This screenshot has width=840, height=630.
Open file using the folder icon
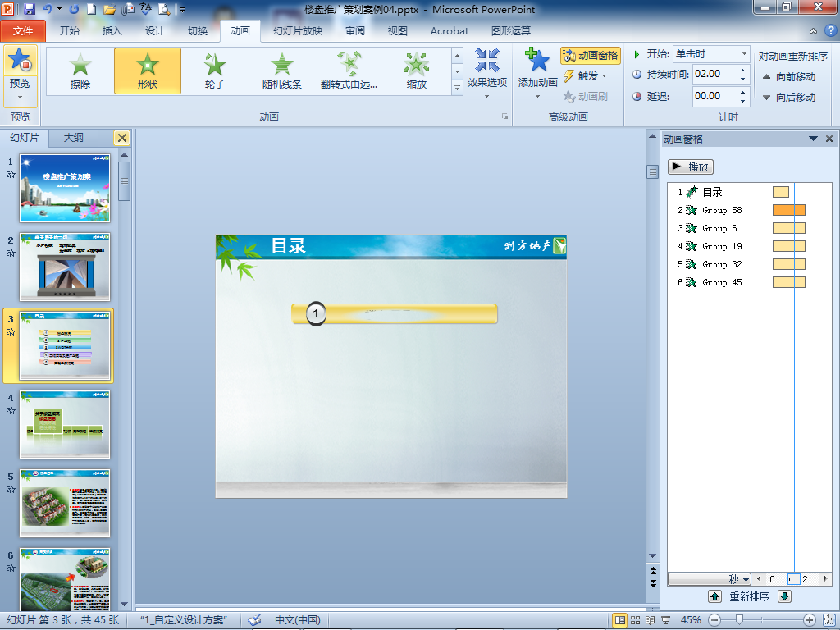pos(109,9)
